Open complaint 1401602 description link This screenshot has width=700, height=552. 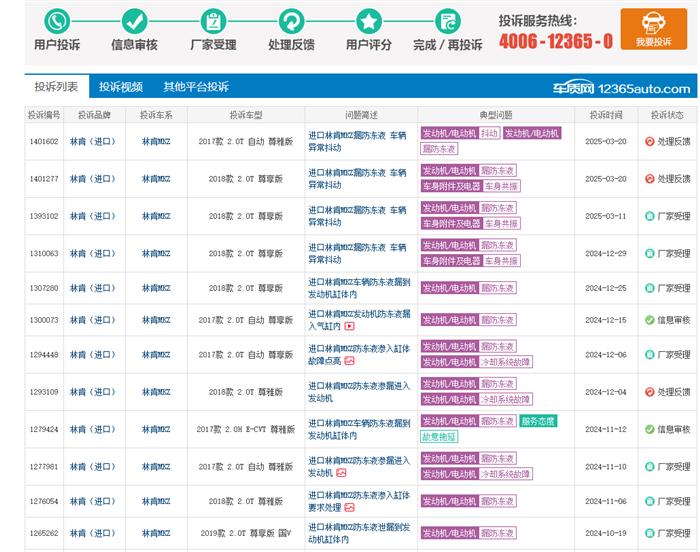coord(357,142)
